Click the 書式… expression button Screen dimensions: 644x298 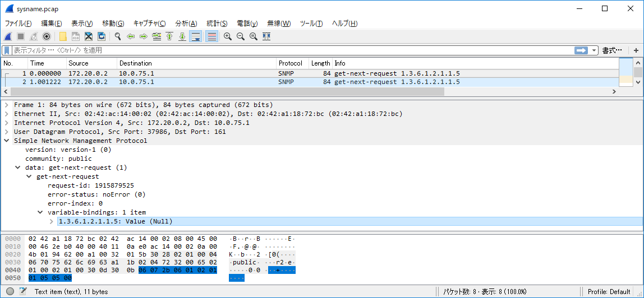pos(613,50)
